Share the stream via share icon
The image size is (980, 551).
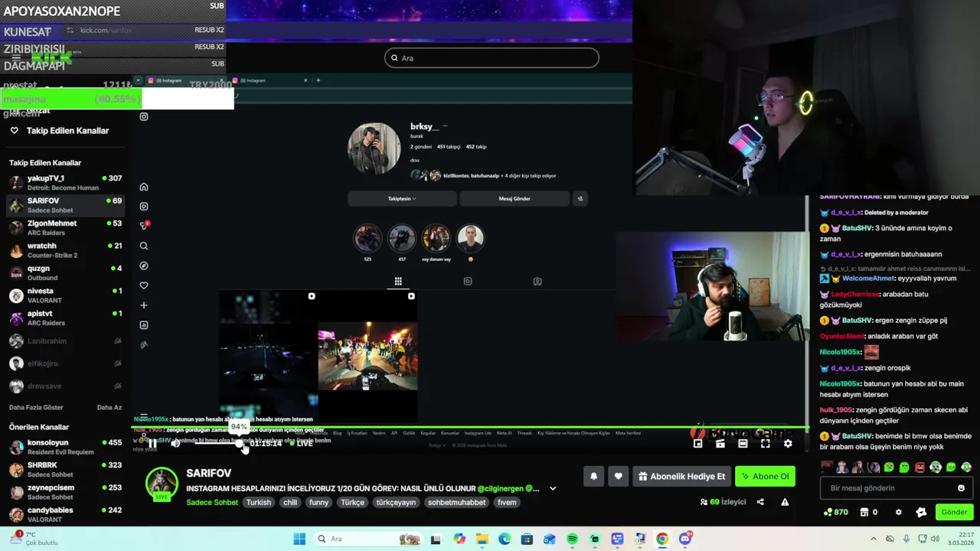pyautogui.click(x=760, y=502)
